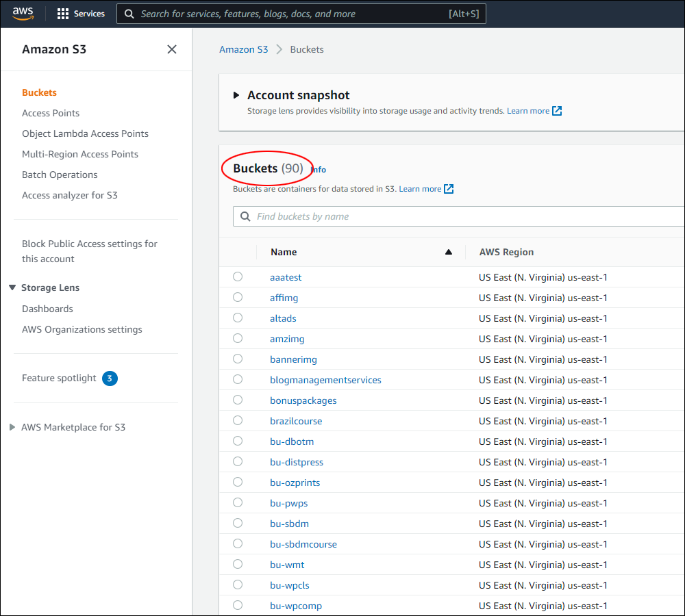Click the Amazon S3 breadcrumb link
Viewport: 685px width, 616px height.
coord(244,49)
